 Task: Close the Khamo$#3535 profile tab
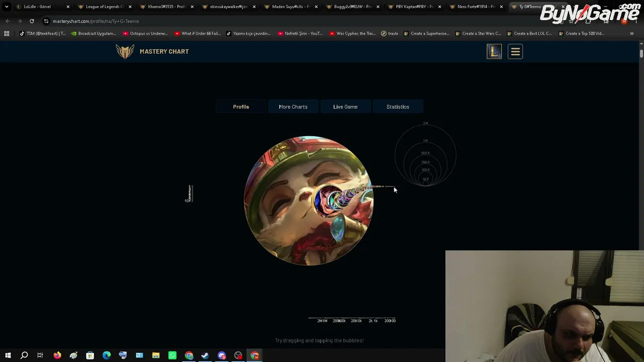[192, 7]
